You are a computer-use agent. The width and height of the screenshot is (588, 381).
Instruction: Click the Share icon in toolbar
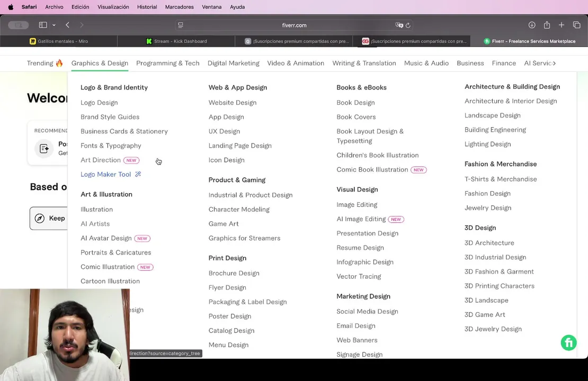547,25
